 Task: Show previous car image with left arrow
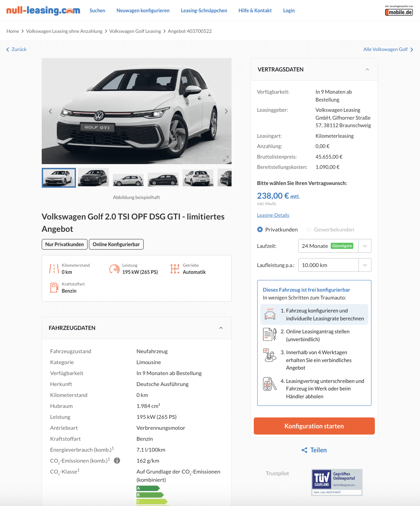(50, 111)
